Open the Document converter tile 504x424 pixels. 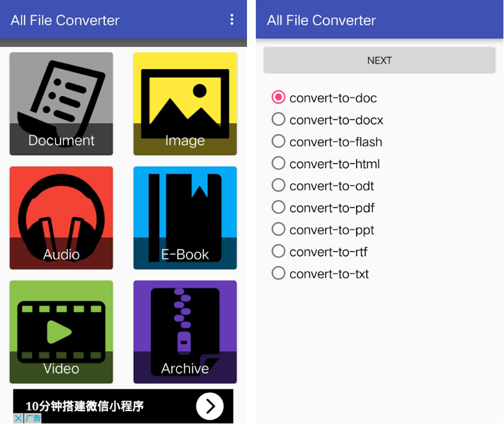coord(61,104)
